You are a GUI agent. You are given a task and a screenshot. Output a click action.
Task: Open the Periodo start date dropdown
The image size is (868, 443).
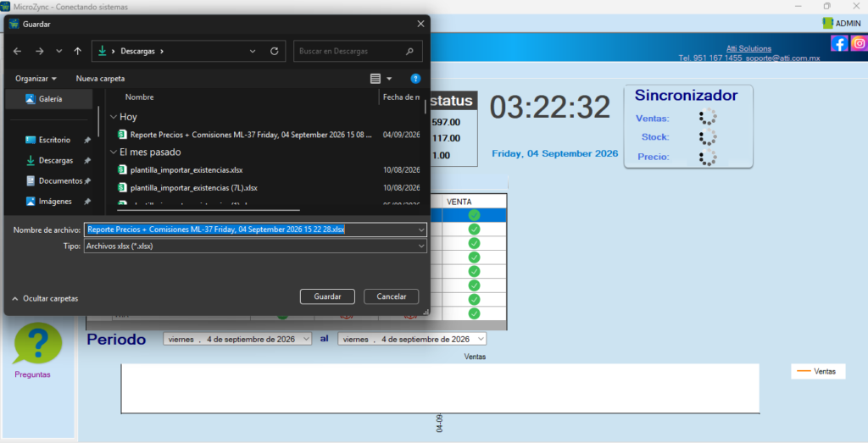[x=306, y=339]
